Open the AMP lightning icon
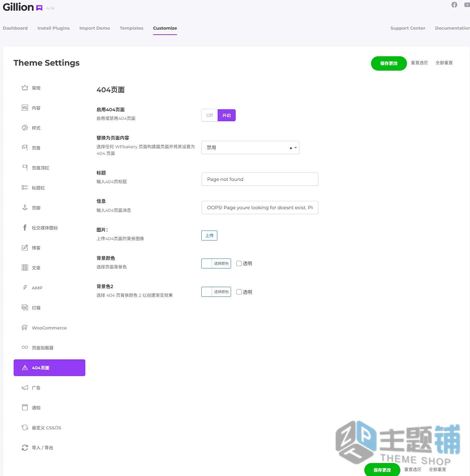The image size is (470, 476). [x=25, y=287]
